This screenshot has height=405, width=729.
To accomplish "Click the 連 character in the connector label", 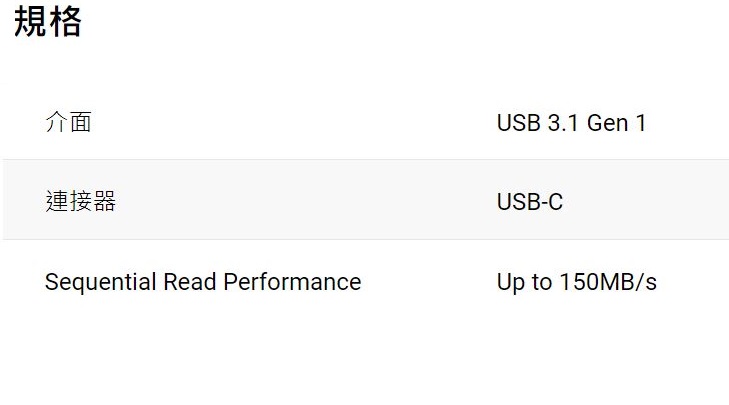I will pos(57,201).
